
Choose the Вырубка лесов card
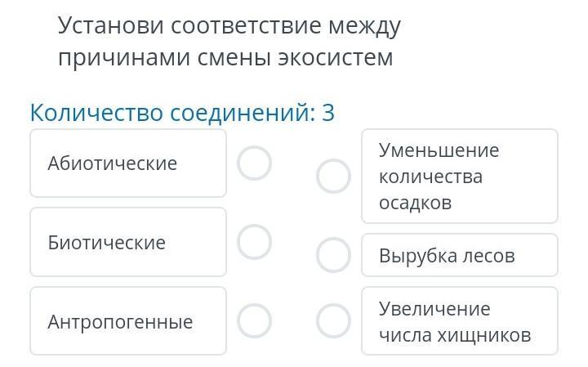tap(459, 256)
